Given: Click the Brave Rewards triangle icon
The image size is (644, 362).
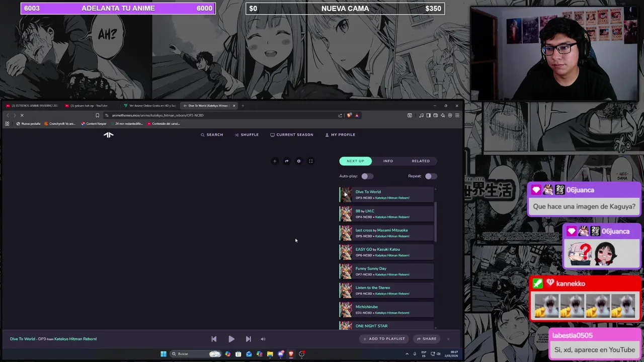Looking at the screenshot, I should 357,115.
